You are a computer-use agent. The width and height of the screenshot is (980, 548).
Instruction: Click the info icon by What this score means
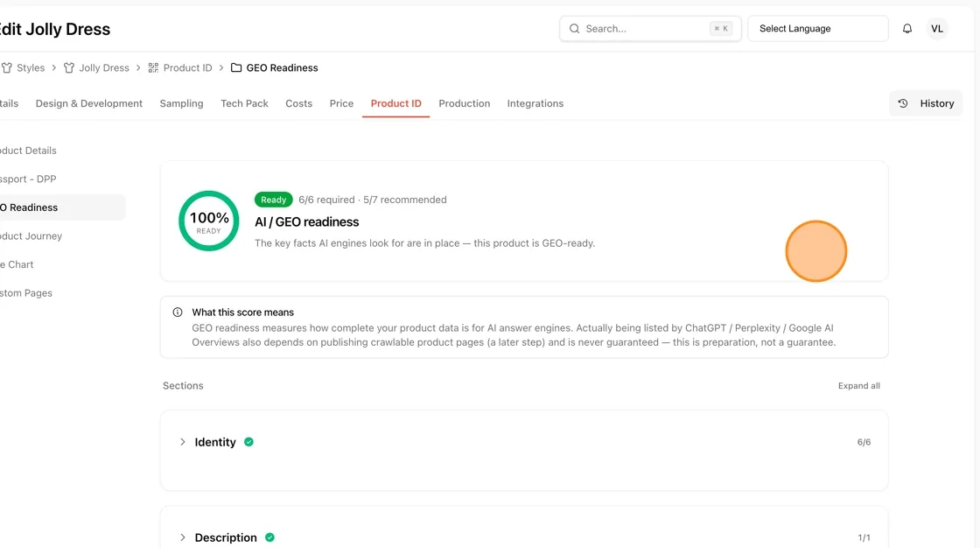178,313
